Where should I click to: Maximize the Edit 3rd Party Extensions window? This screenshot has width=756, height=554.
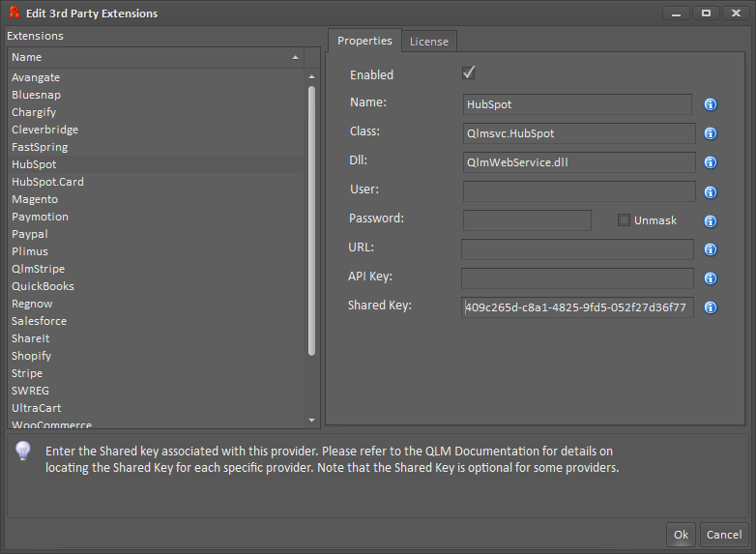pyautogui.click(x=706, y=14)
